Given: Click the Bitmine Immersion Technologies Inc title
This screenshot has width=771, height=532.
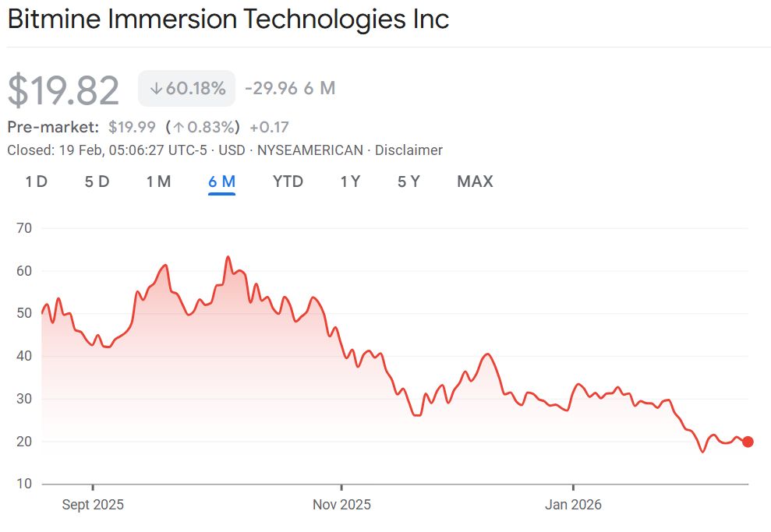Looking at the screenshot, I should click(x=228, y=19).
